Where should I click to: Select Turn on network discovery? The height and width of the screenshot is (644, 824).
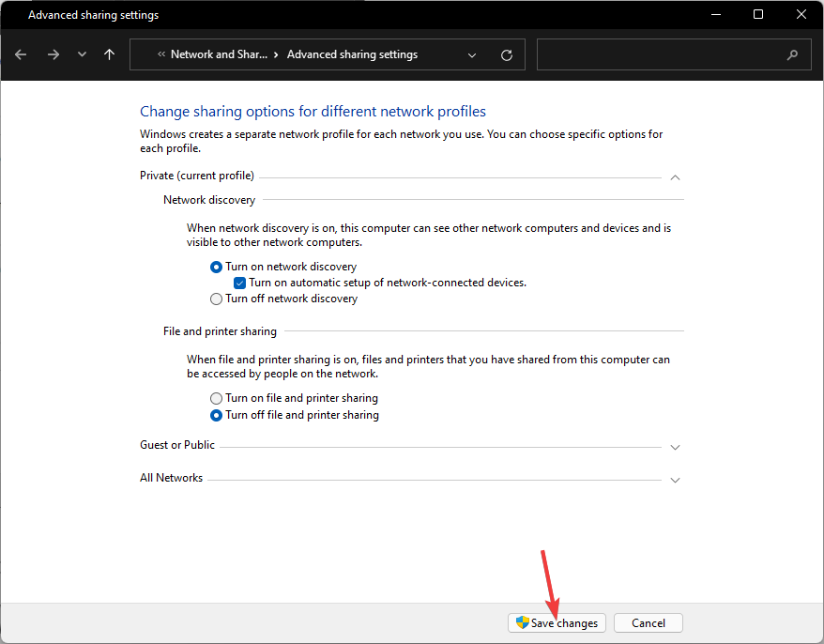pos(217,267)
